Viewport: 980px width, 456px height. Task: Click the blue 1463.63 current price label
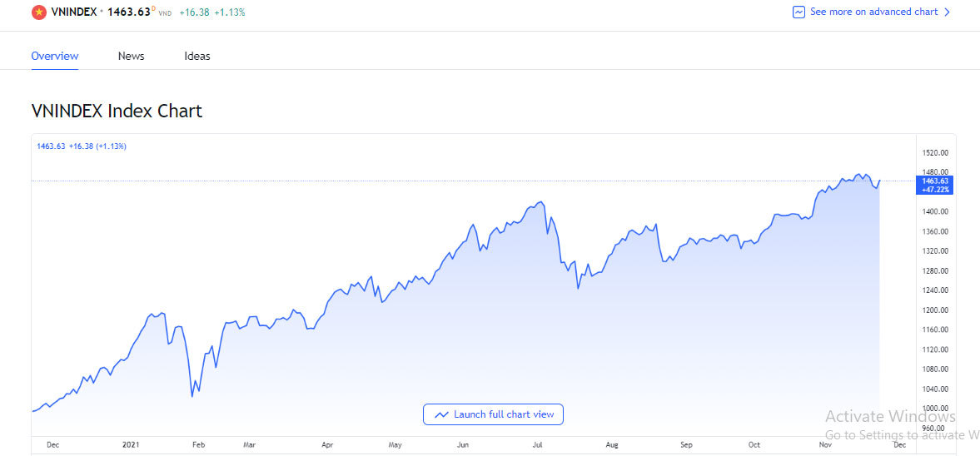click(936, 180)
